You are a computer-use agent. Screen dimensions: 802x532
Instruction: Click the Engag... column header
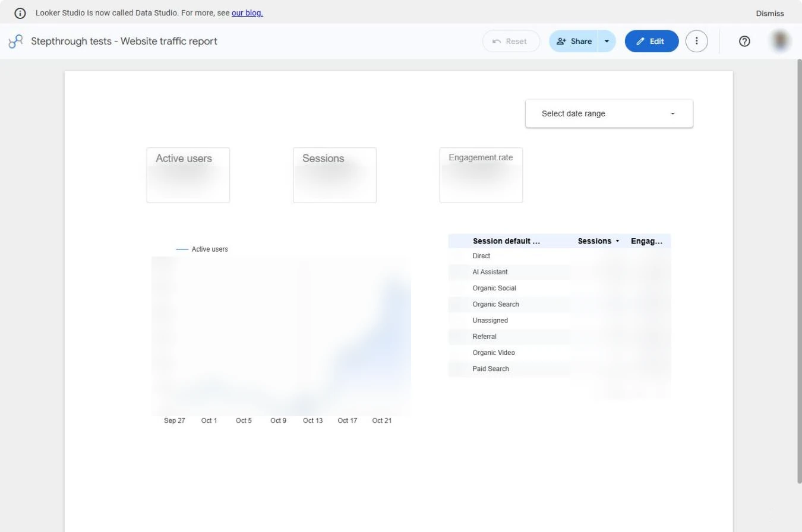646,241
